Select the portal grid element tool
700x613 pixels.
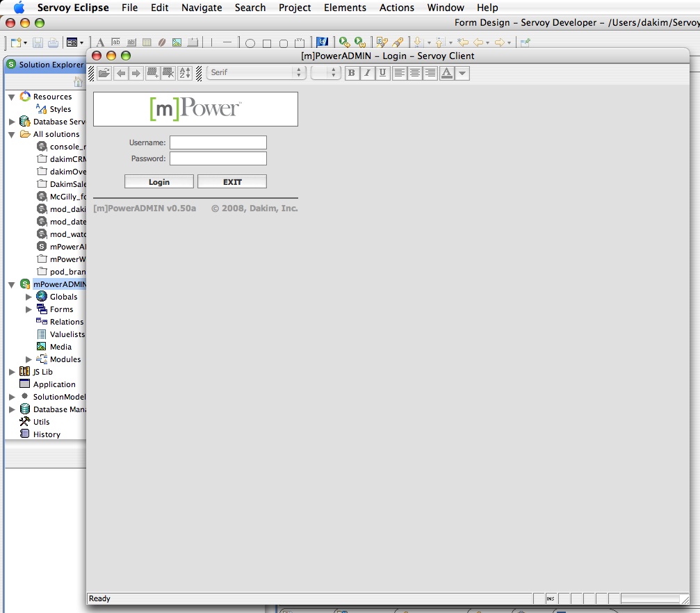click(147, 42)
